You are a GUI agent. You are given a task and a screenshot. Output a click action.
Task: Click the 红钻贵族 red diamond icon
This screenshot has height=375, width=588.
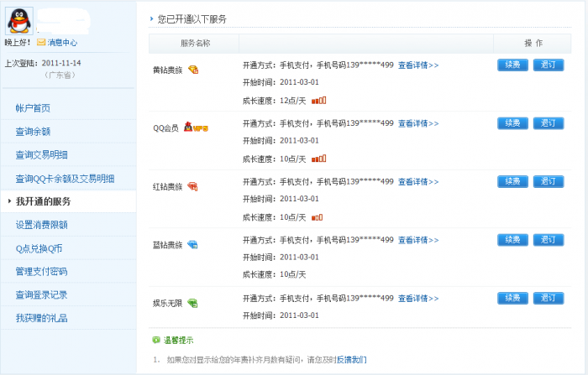coord(192,186)
